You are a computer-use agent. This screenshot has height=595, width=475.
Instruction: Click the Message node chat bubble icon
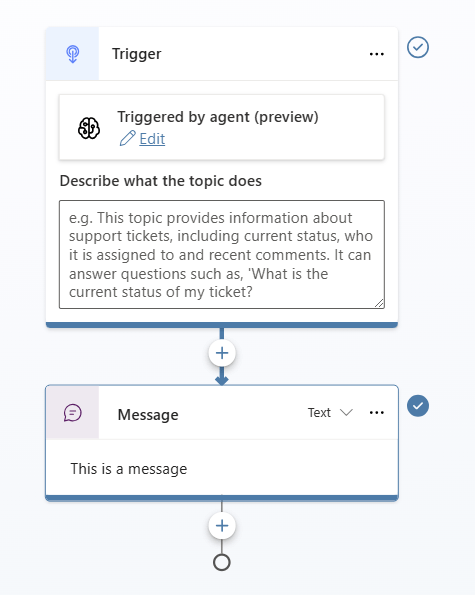[72, 413]
